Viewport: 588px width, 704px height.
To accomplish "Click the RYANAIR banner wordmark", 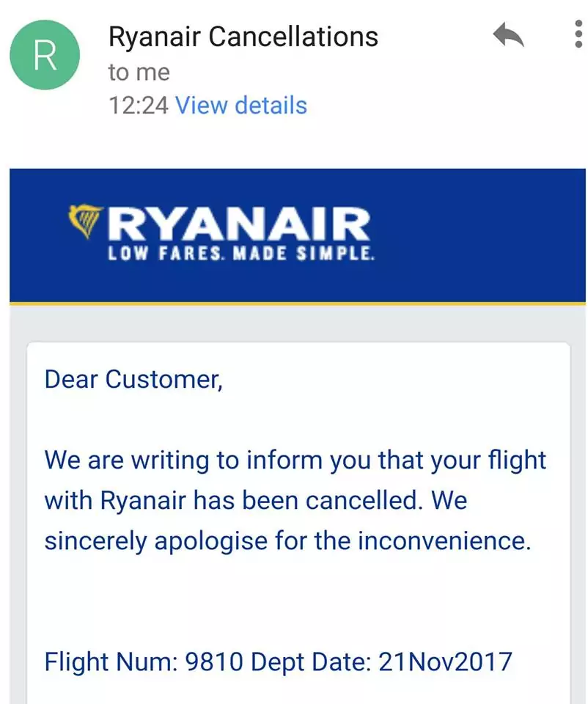I will coord(239,224).
